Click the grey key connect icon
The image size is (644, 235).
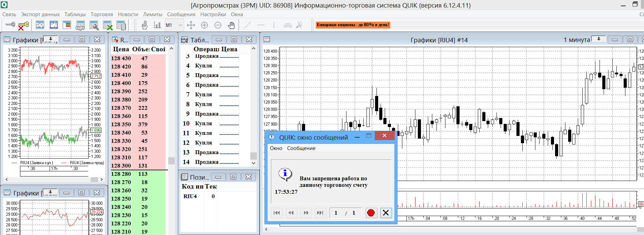pyautogui.click(x=10, y=25)
